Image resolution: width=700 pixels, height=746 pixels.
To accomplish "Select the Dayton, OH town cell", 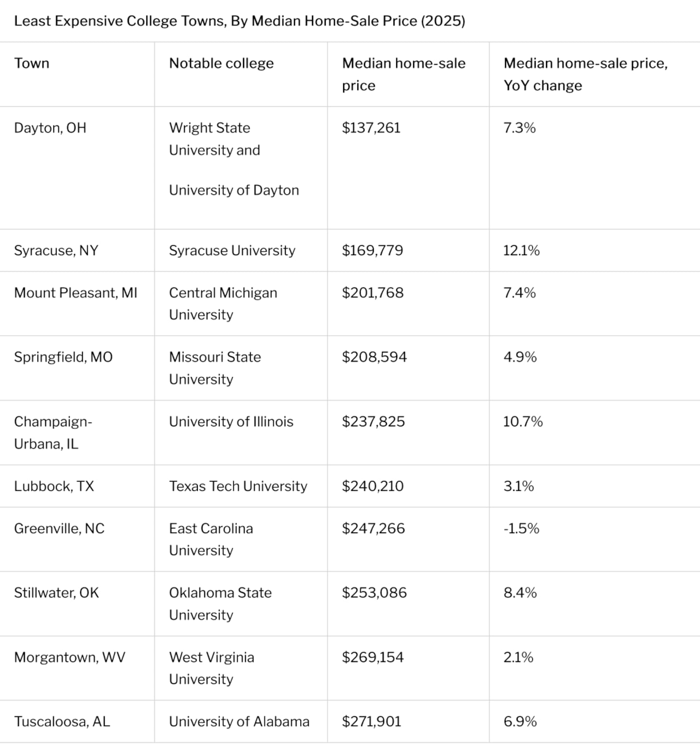I will [50, 128].
